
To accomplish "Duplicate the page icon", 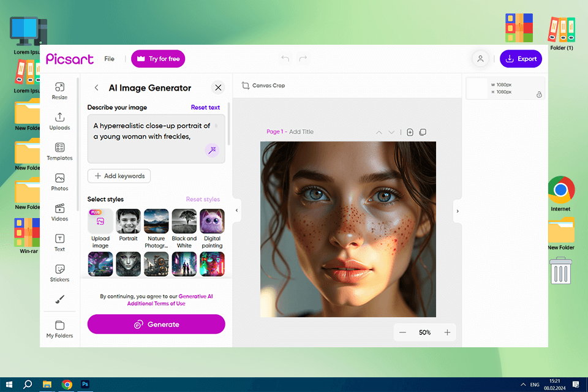I will click(423, 132).
